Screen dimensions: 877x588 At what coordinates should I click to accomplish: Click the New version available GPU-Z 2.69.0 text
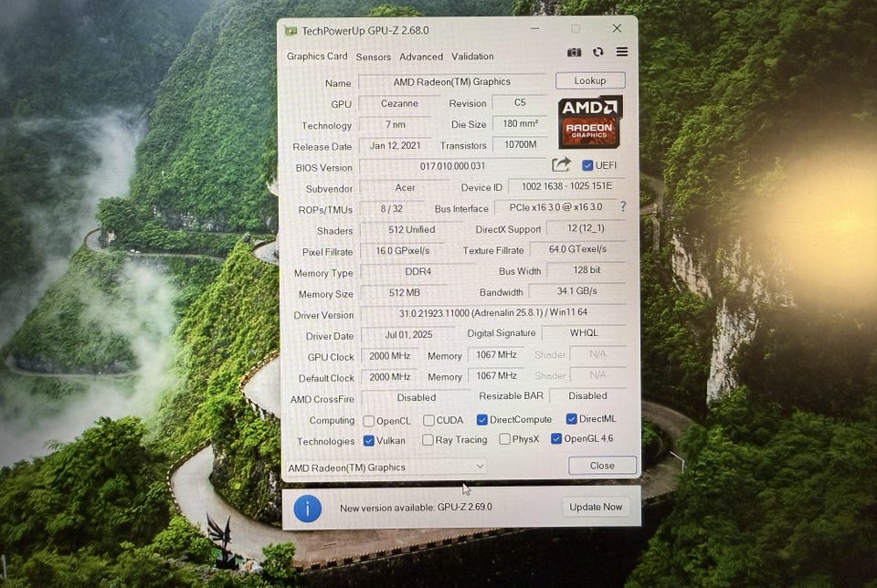pos(417,508)
